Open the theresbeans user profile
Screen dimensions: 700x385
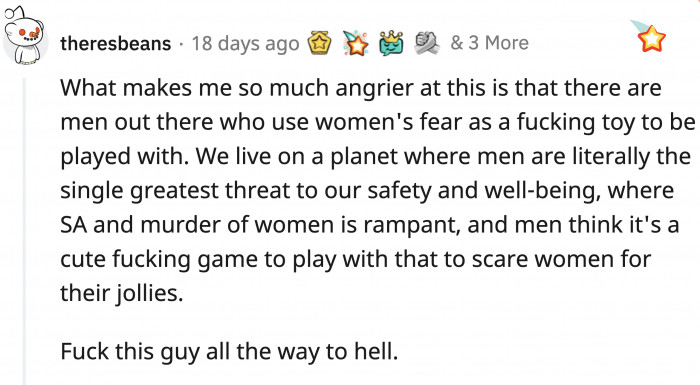coord(116,44)
